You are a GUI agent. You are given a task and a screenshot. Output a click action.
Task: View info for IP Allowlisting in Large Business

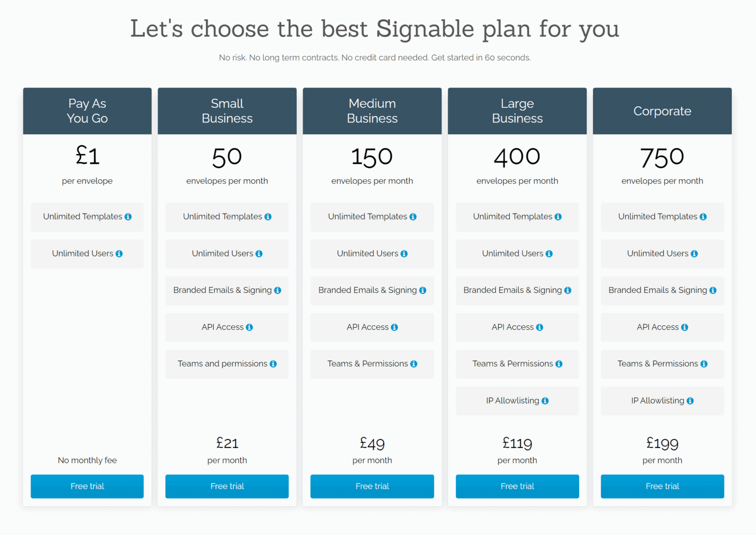[x=545, y=401]
